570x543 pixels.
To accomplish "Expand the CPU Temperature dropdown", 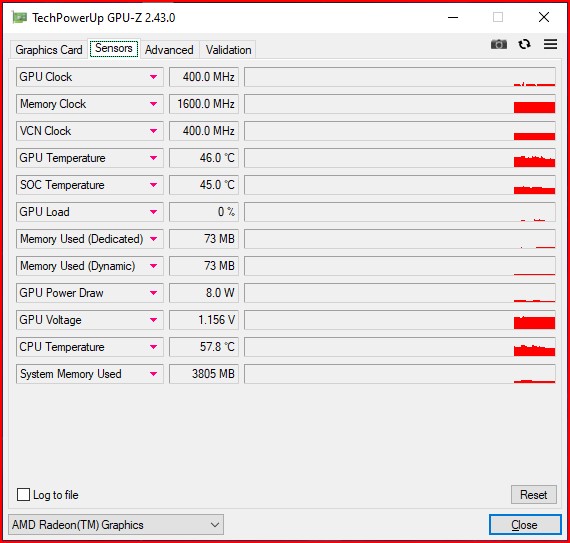I will click(153, 347).
